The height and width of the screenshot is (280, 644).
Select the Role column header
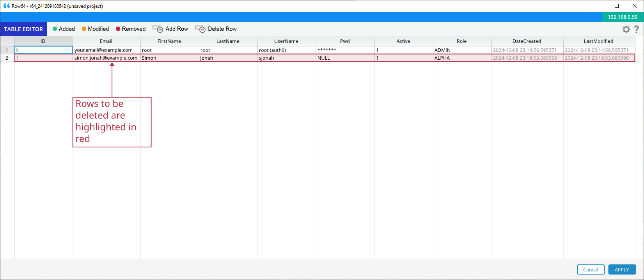click(x=462, y=41)
